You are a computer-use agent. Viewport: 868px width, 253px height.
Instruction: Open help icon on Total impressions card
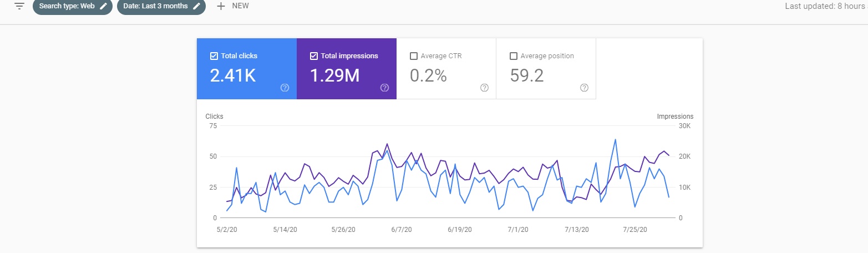pyautogui.click(x=384, y=88)
